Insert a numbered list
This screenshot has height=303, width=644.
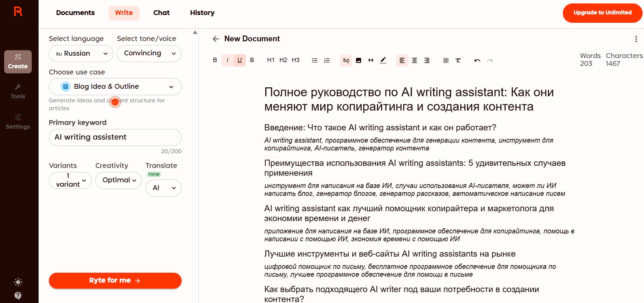point(327,60)
